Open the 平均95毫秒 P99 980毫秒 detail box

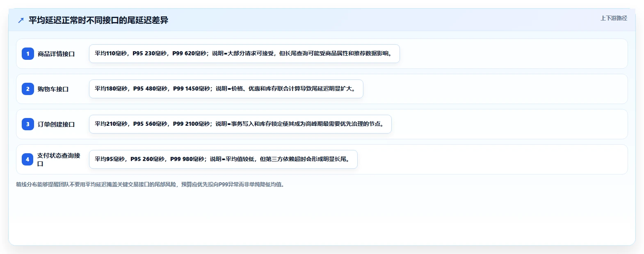point(223,159)
